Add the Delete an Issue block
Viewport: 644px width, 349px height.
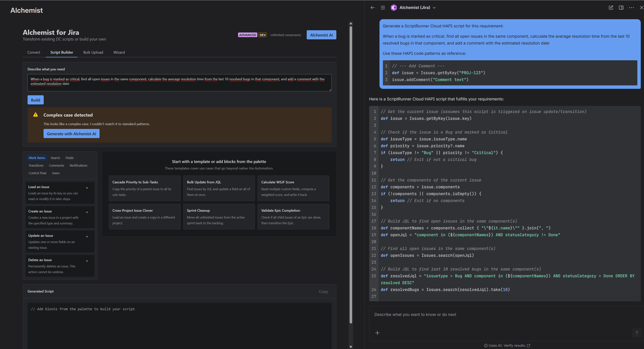(87, 261)
